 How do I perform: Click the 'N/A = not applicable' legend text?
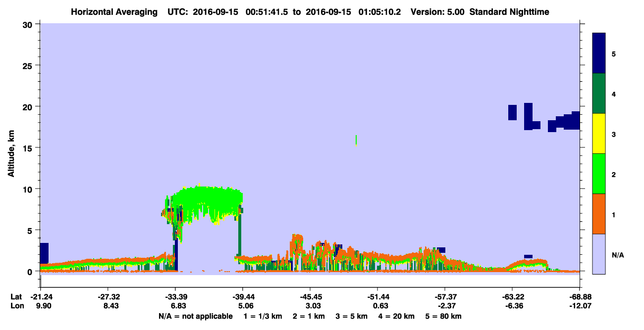(x=195, y=316)
